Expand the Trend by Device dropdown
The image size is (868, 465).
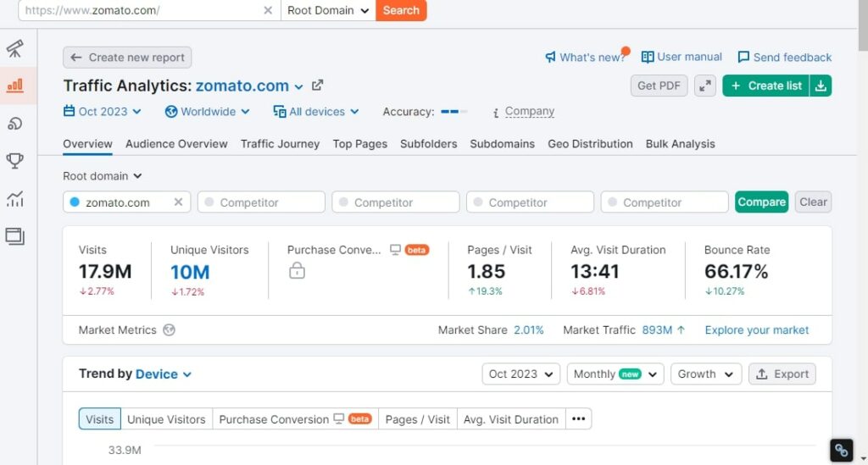click(x=164, y=374)
